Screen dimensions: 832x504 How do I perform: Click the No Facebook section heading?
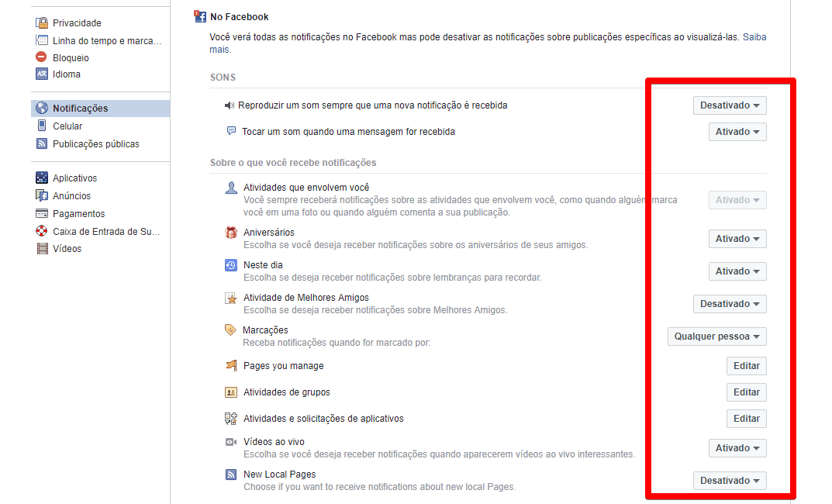click(x=240, y=17)
